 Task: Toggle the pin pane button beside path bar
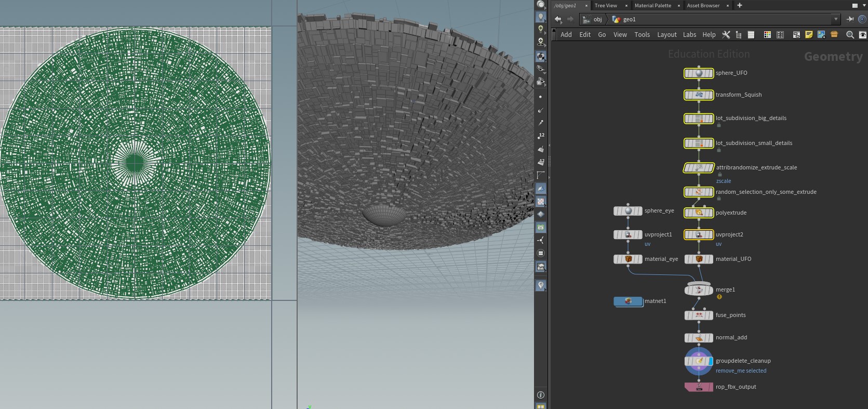tap(850, 19)
